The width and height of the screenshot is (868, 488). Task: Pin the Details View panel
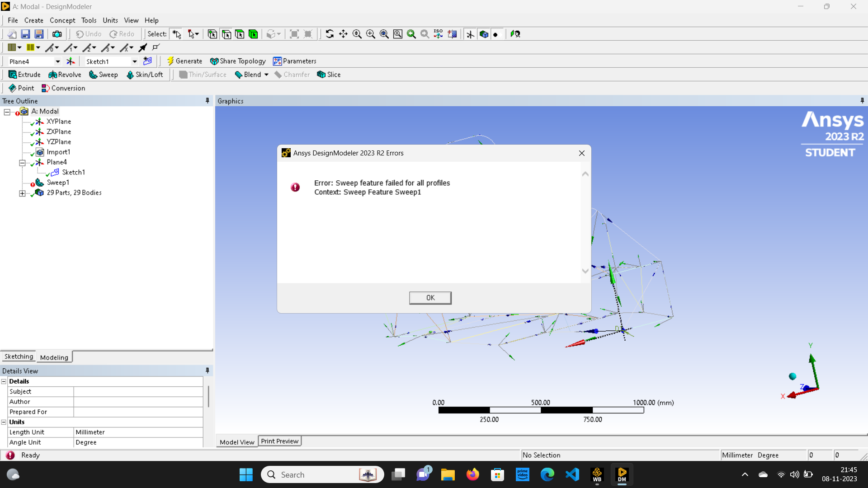pos(208,371)
